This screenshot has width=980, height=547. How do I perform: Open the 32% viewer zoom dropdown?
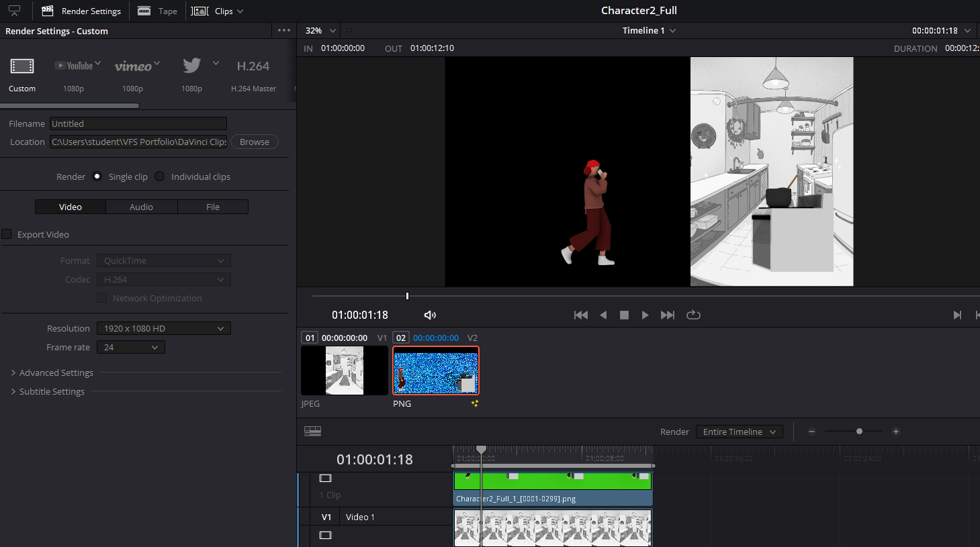320,30
